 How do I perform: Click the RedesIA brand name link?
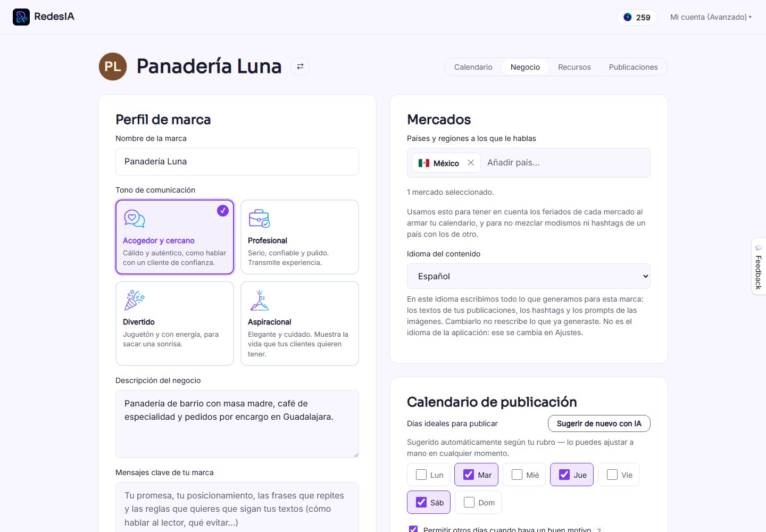pos(54,16)
